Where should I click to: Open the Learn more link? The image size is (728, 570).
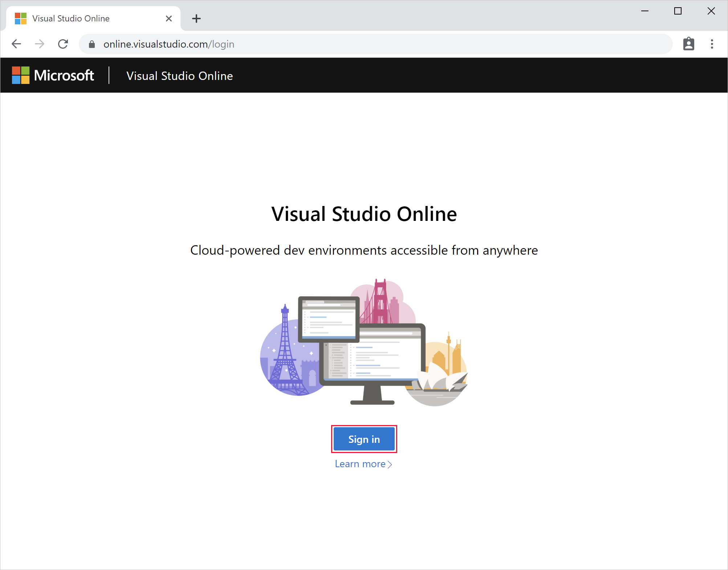click(360, 464)
